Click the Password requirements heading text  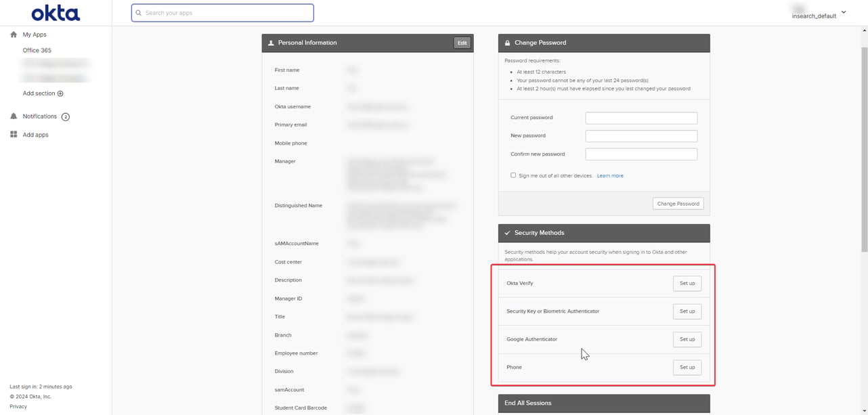pos(532,61)
